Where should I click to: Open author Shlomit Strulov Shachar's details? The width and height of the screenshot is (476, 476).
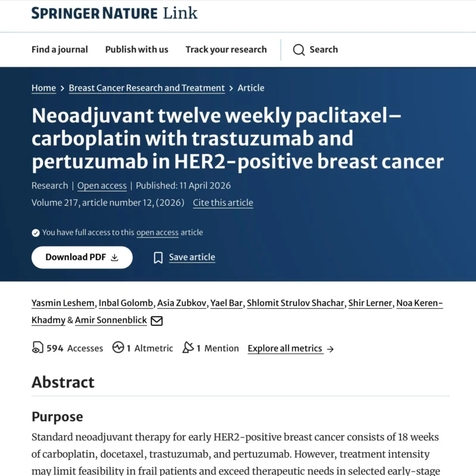[x=296, y=303]
